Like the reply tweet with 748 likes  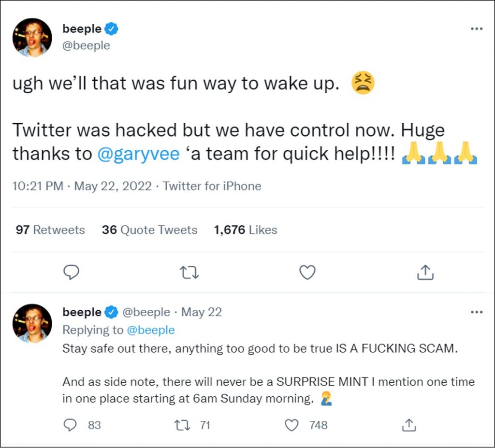tap(292, 425)
